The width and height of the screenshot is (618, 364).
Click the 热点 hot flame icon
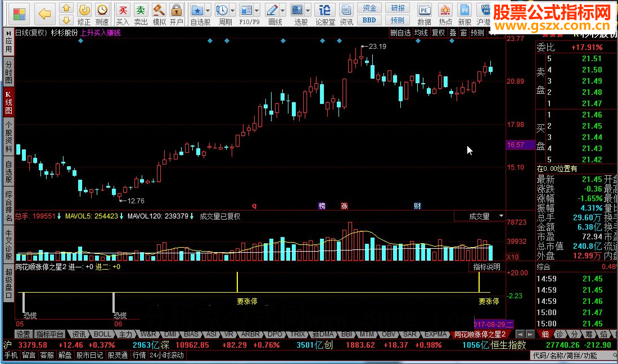(x=445, y=10)
